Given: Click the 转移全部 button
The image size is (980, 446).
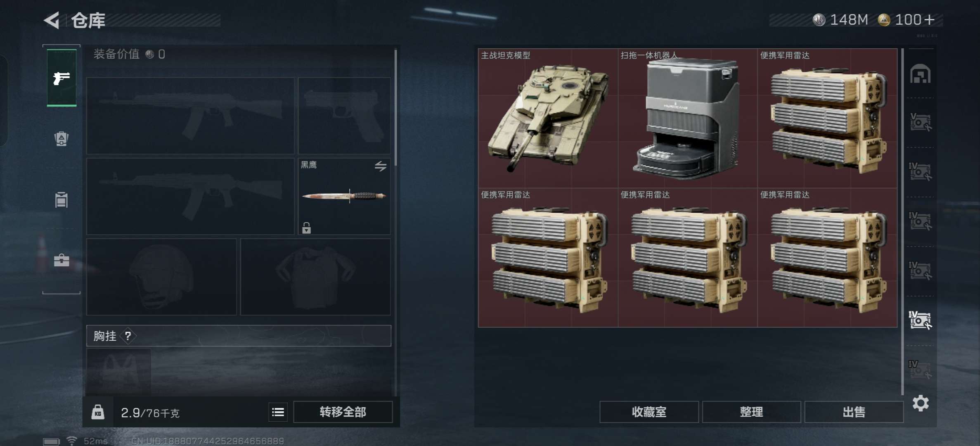Looking at the screenshot, I should (343, 412).
